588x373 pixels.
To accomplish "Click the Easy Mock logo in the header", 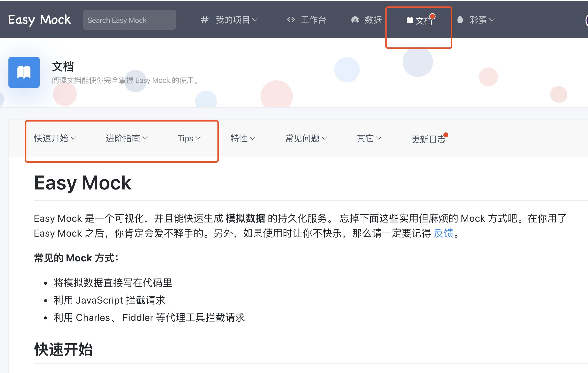I will pyautogui.click(x=39, y=20).
